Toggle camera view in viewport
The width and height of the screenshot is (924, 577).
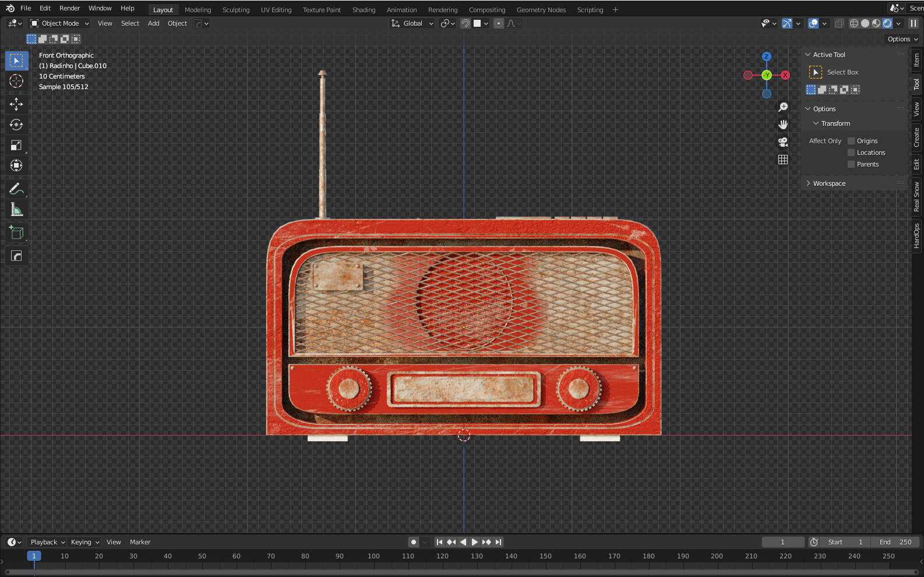pos(783,142)
